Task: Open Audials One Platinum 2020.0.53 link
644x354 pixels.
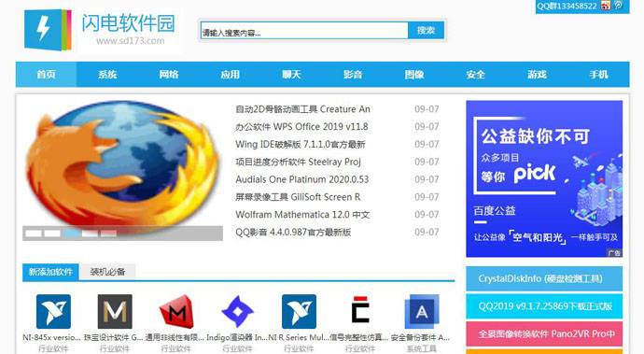Action: coord(301,179)
